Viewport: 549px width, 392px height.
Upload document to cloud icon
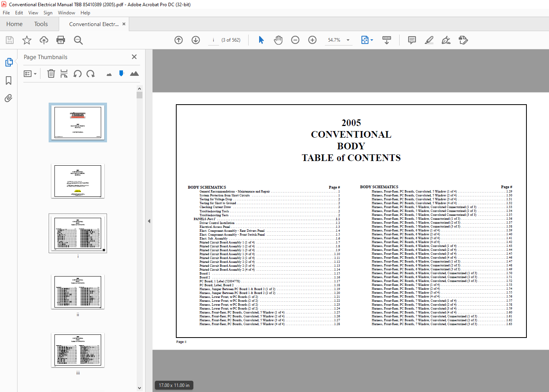(44, 40)
